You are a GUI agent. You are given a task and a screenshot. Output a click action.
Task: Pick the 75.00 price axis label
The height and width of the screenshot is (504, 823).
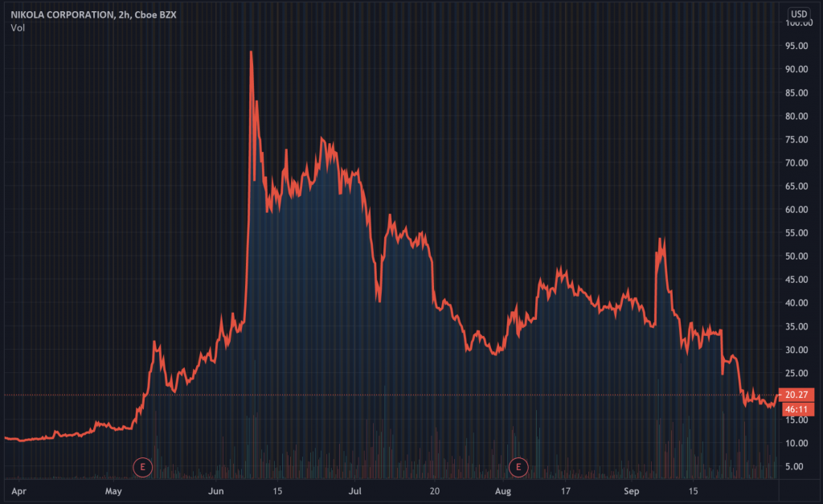[x=796, y=140]
